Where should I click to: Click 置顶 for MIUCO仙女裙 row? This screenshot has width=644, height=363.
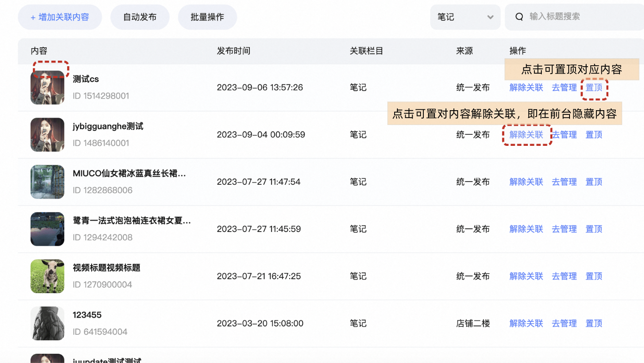[594, 182]
